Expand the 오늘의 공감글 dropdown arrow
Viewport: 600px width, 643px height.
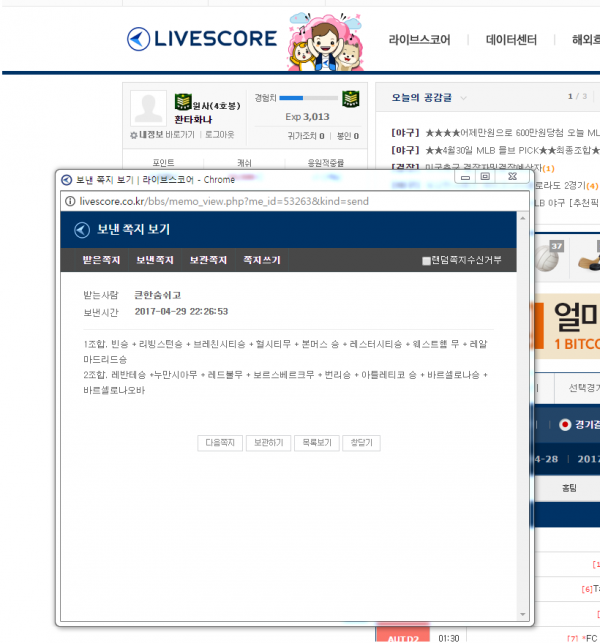pos(463,98)
